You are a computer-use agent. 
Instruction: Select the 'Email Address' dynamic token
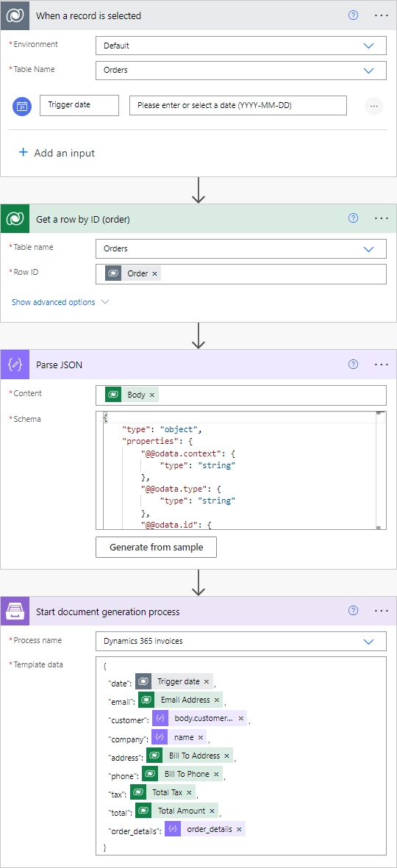[x=181, y=700]
